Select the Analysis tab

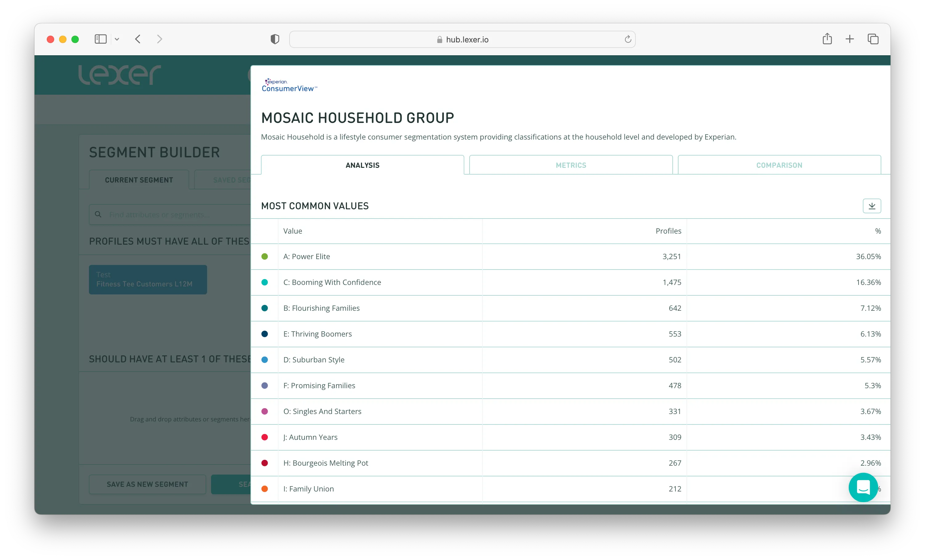tap(362, 165)
